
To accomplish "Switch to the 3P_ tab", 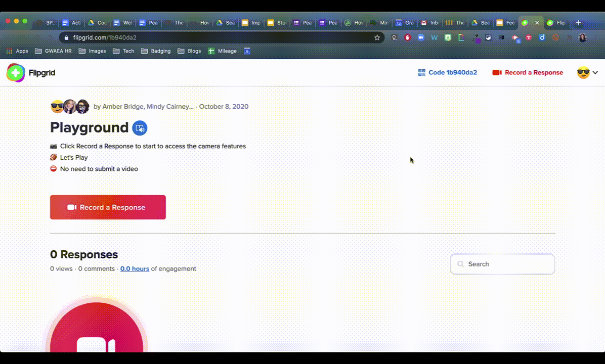I will (x=47, y=23).
